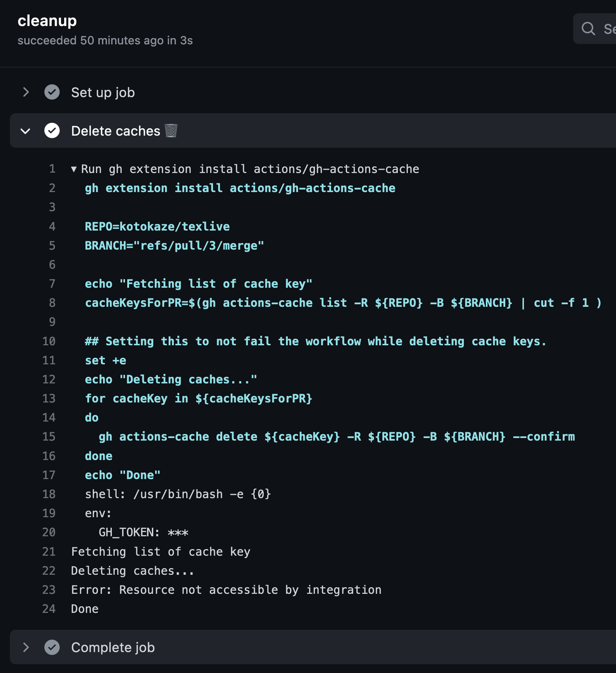The image size is (616, 673).
Task: Click the Complete job step title
Action: pos(113,647)
